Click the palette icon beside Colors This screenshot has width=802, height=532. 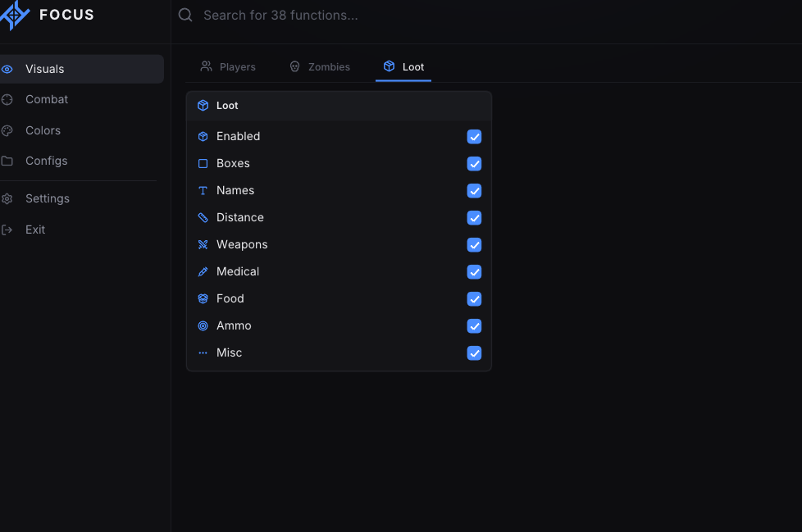(7, 131)
